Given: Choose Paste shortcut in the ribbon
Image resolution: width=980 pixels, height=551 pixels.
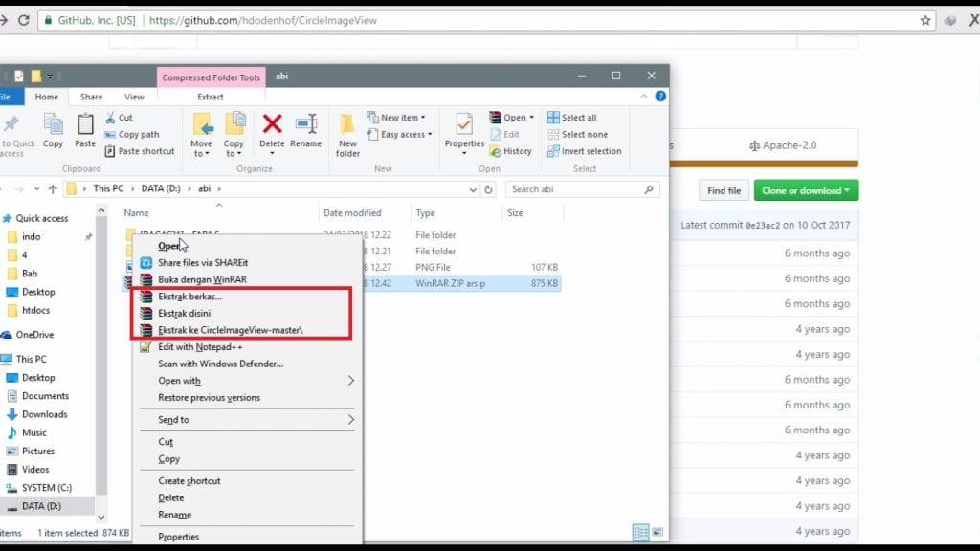Looking at the screenshot, I should (x=140, y=151).
